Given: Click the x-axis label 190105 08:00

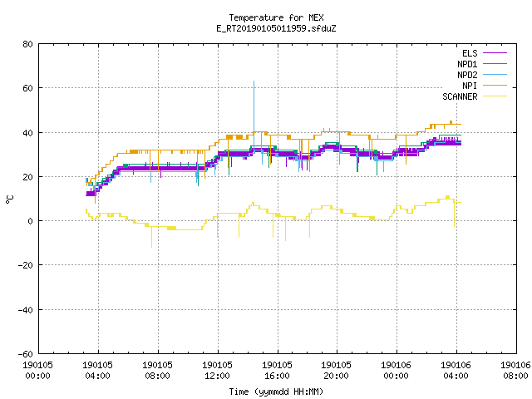Looking at the screenshot, I should point(157,371).
